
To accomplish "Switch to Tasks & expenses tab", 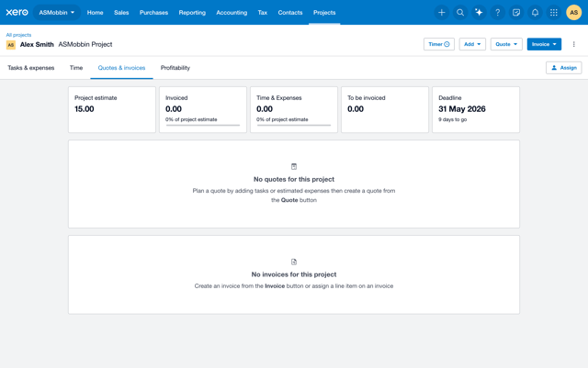I will (x=31, y=68).
